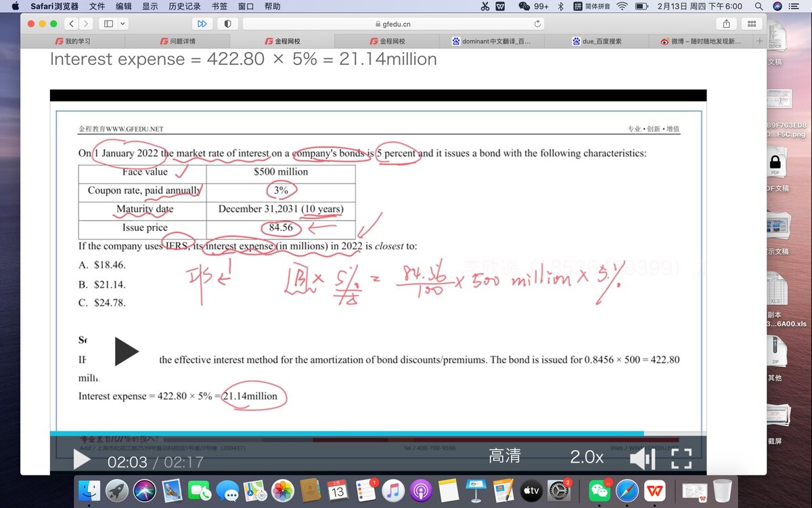Open 历史记录 menu
The image size is (812, 508).
185,6
